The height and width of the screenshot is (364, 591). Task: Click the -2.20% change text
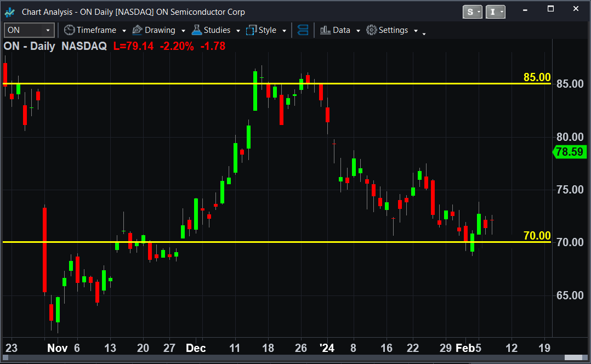pyautogui.click(x=177, y=46)
